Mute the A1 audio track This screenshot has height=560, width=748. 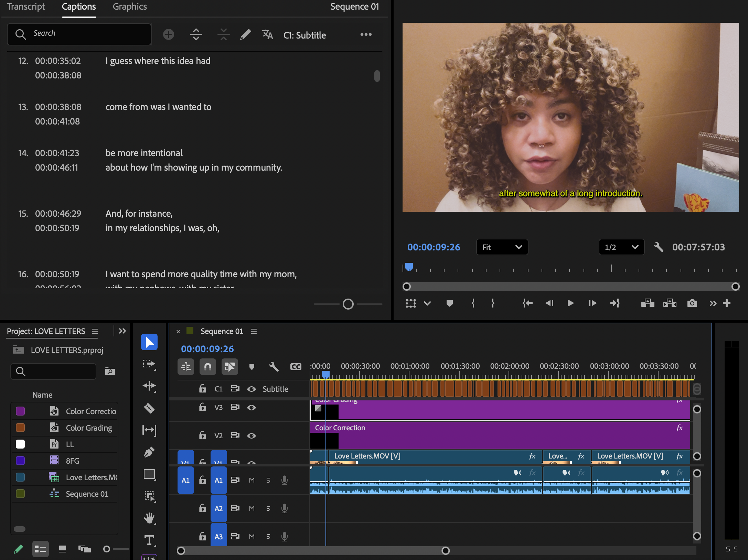point(252,480)
